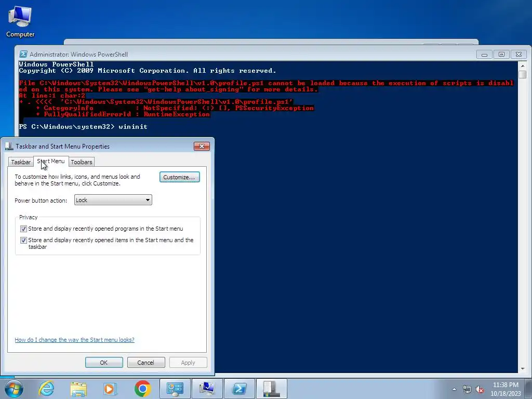Click the PowerShell title bar icon
Viewport: 532px width, 399px height.
[23, 54]
